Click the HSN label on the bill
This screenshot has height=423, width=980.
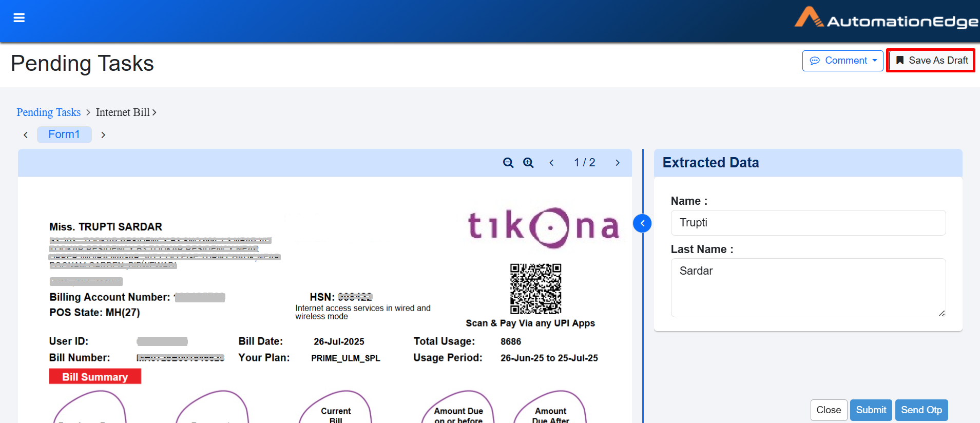(x=322, y=297)
